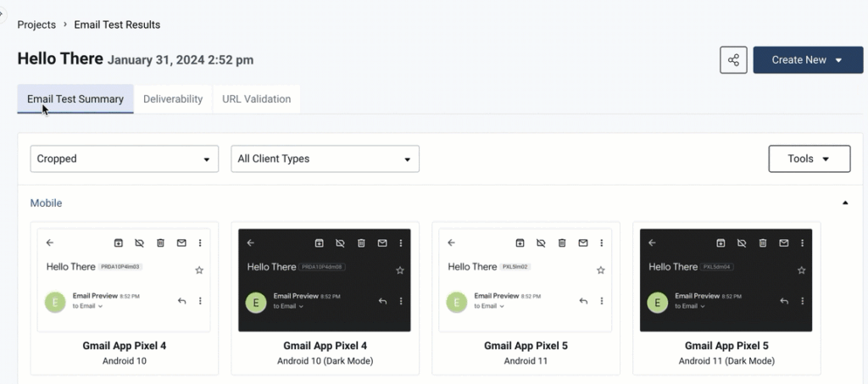868x384 pixels.
Task: Click trash icon in Pixel 5 Dark Mode preview
Action: pyautogui.click(x=763, y=242)
